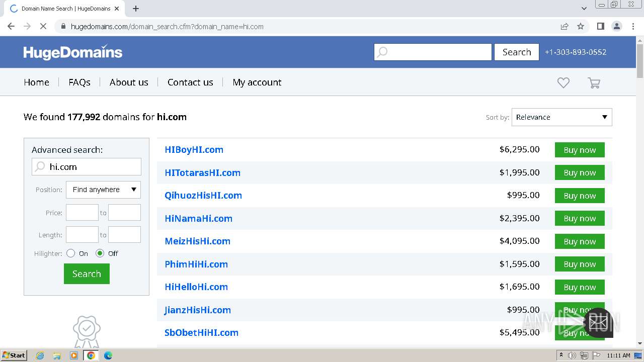This screenshot has width=644, height=362.
Task: Open PhimHiHi.com domain link
Action: [x=196, y=264]
